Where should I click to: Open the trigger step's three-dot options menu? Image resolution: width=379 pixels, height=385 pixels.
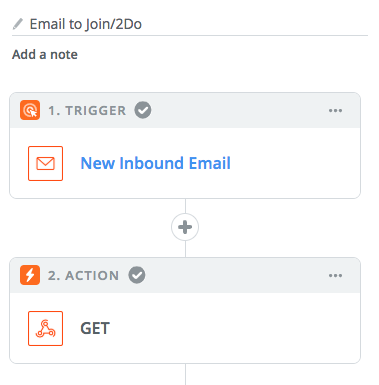[335, 110]
